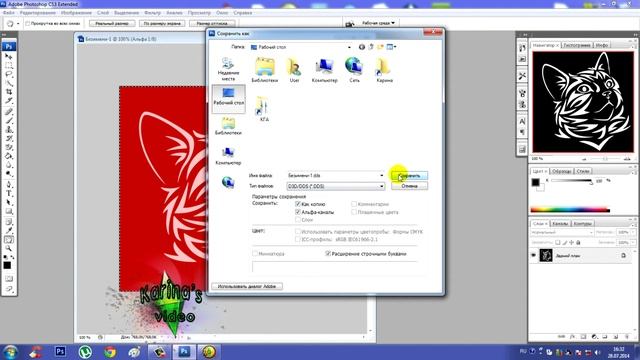Screen dimensions: 640x360
Task: Select the Crop tool
Action: pyautogui.click(x=9, y=92)
